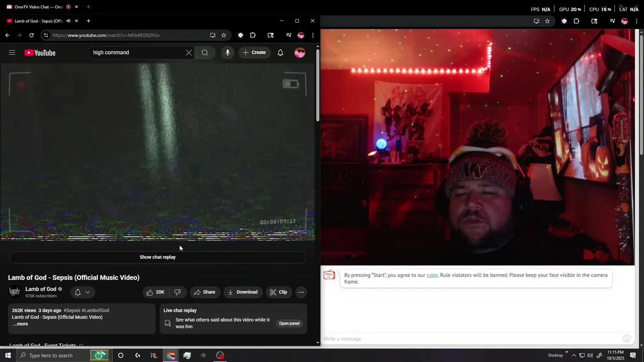Reload the YouTube page
Screen dimensions: 644x362
pos(31,35)
